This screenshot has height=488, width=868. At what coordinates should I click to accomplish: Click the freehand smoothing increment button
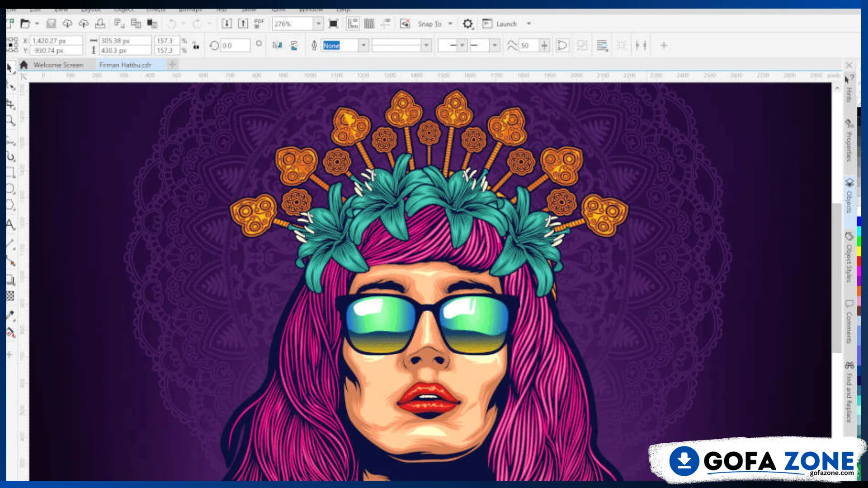(x=544, y=45)
